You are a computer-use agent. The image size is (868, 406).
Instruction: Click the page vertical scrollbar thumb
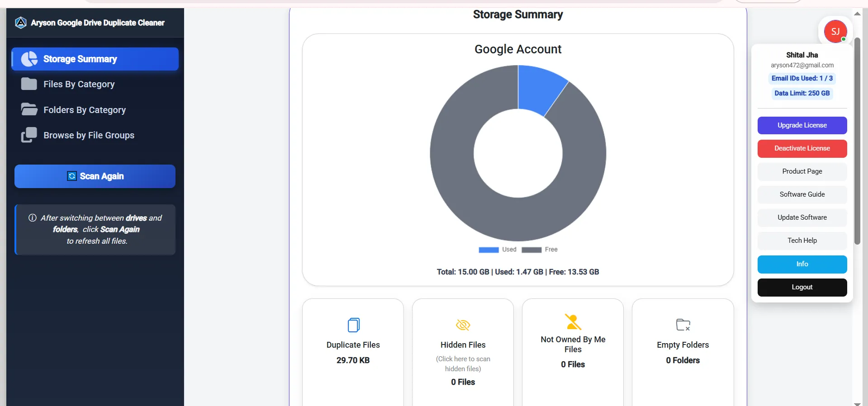coord(857,141)
